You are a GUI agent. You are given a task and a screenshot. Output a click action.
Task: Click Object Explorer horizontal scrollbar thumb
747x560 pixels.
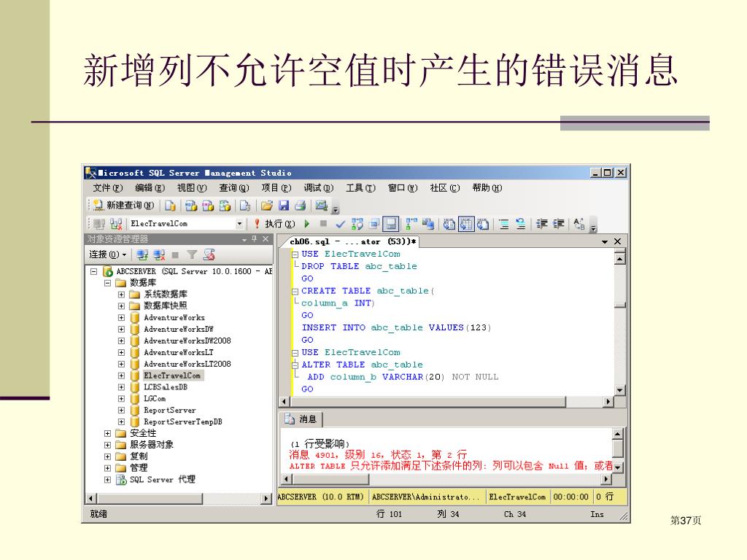click(150, 499)
